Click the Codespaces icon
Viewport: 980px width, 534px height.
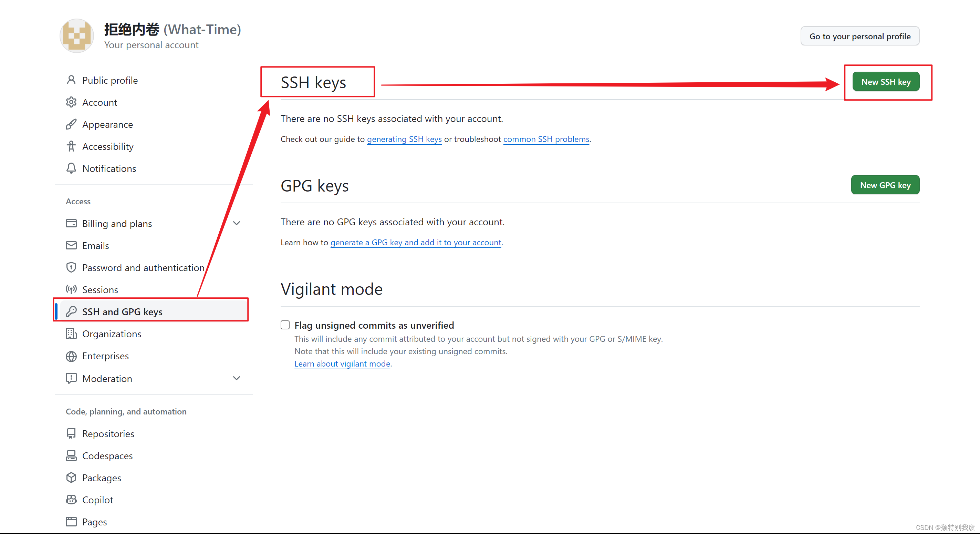coord(71,455)
